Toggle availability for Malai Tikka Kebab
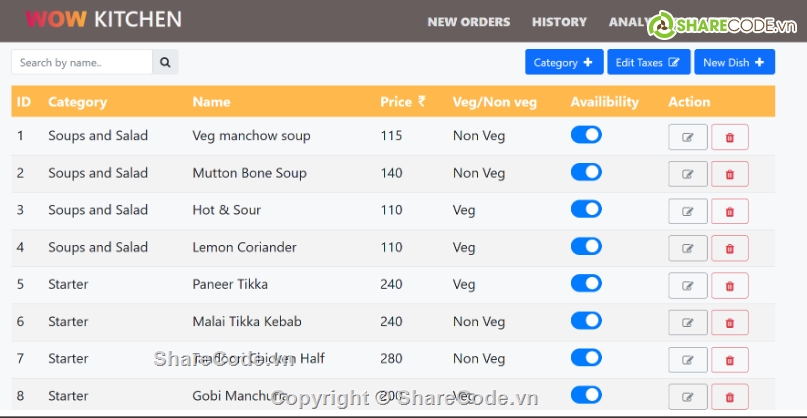The height and width of the screenshot is (418, 807). [586, 320]
